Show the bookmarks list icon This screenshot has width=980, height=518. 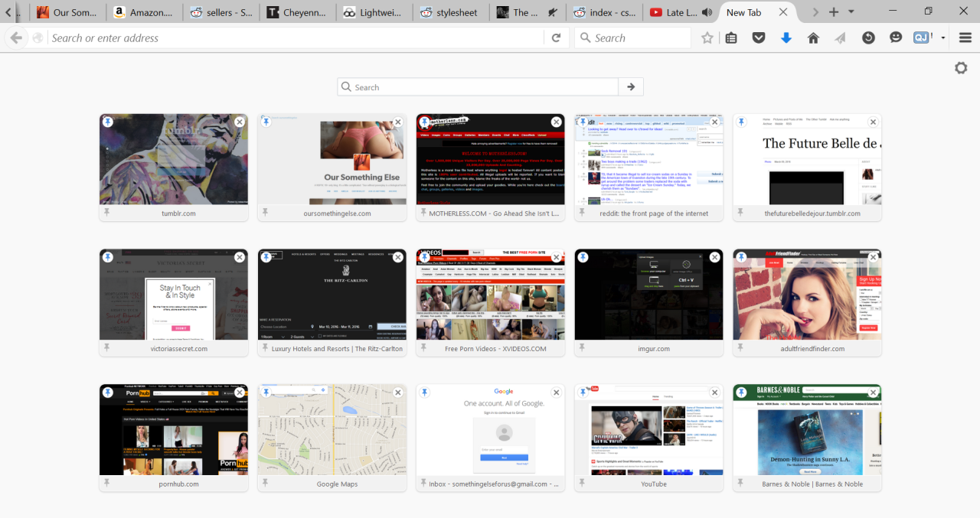click(731, 37)
